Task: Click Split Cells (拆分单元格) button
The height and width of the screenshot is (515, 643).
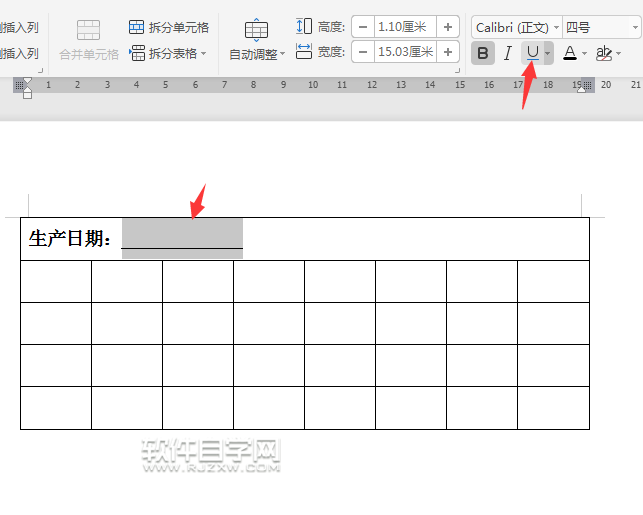Action: click(169, 27)
